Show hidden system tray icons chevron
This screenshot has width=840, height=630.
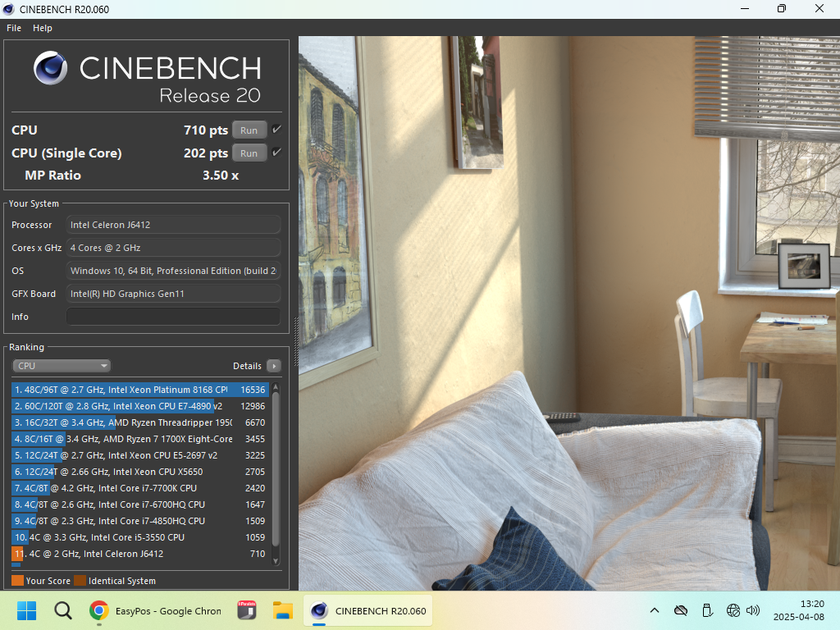[655, 610]
